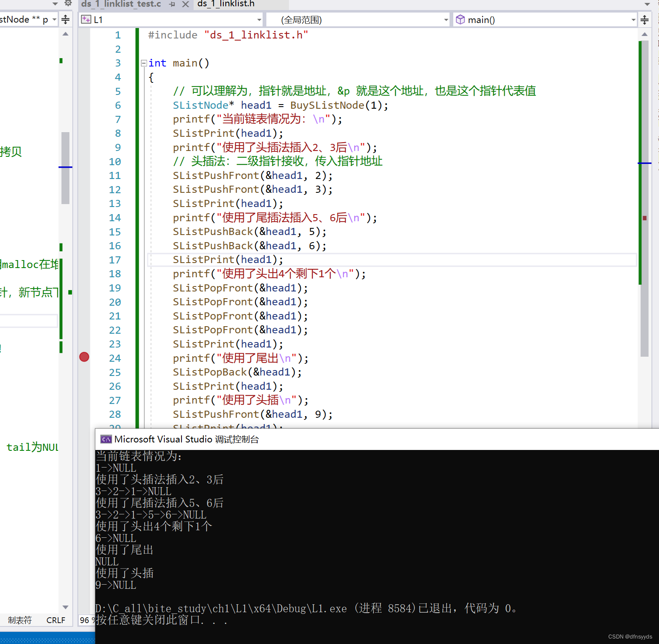Click SListNode* head1 = BuySListNode(1);

tap(281, 105)
